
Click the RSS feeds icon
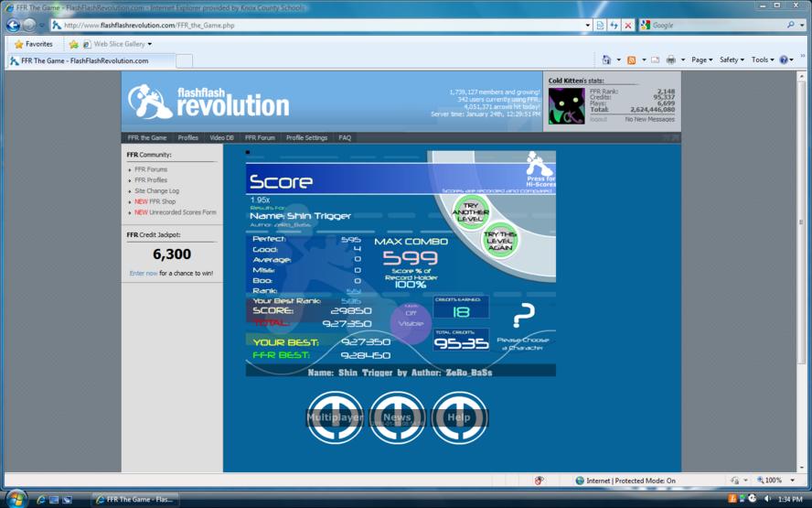tap(631, 60)
